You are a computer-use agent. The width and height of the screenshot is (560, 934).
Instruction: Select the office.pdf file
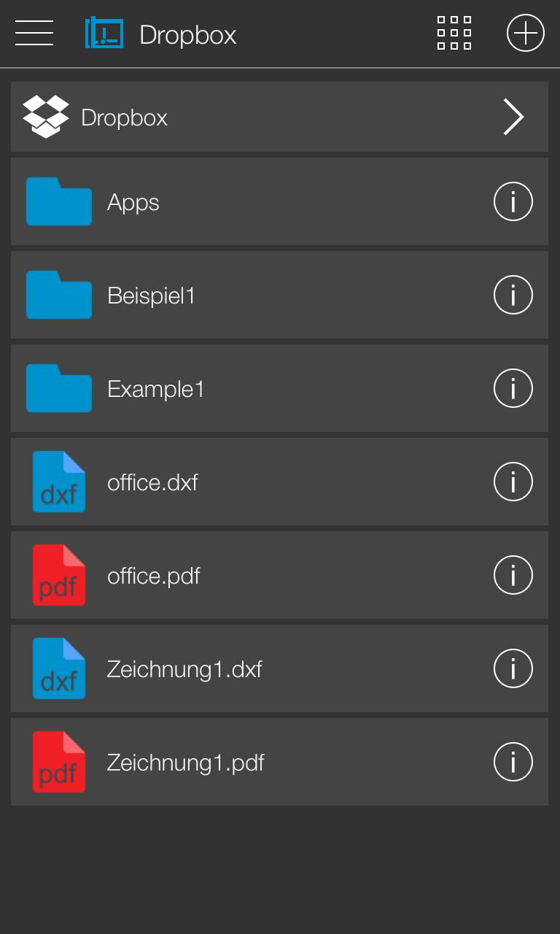pos(279,575)
